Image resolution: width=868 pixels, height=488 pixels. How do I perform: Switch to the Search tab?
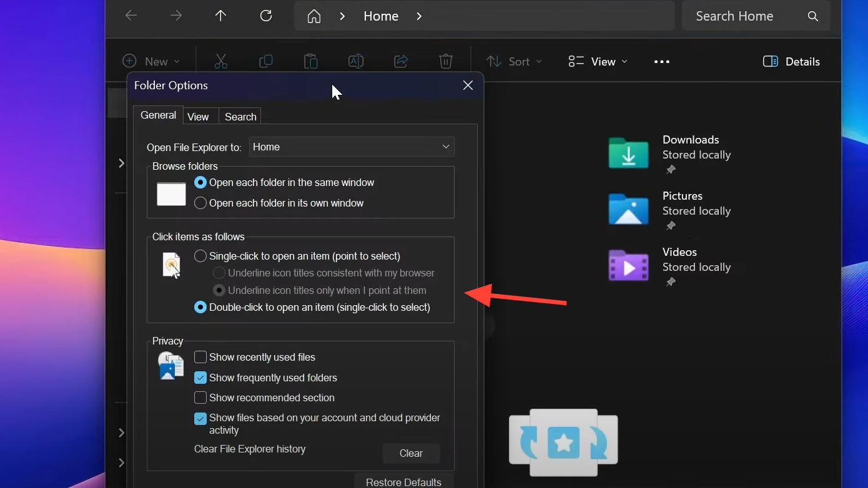[x=240, y=117]
